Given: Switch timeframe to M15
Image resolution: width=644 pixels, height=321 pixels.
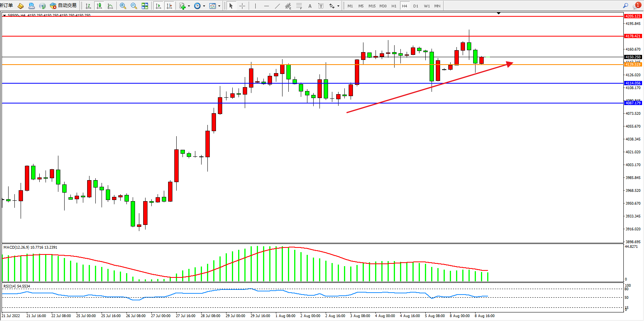Looking at the screenshot, I should (372, 6).
